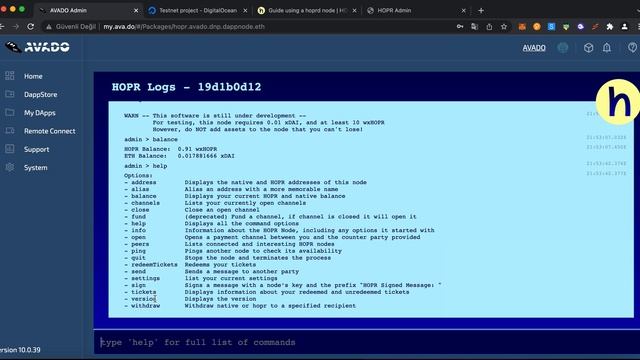
Task: Click the 'settings' command text
Action: coord(145,278)
